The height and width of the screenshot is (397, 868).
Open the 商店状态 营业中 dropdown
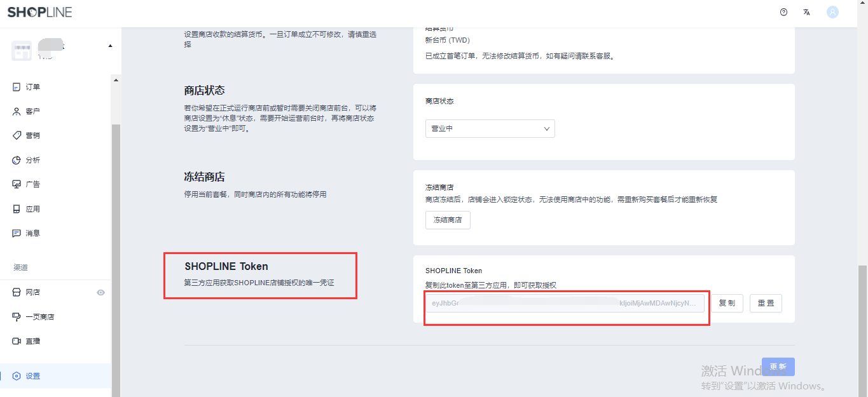pos(490,128)
